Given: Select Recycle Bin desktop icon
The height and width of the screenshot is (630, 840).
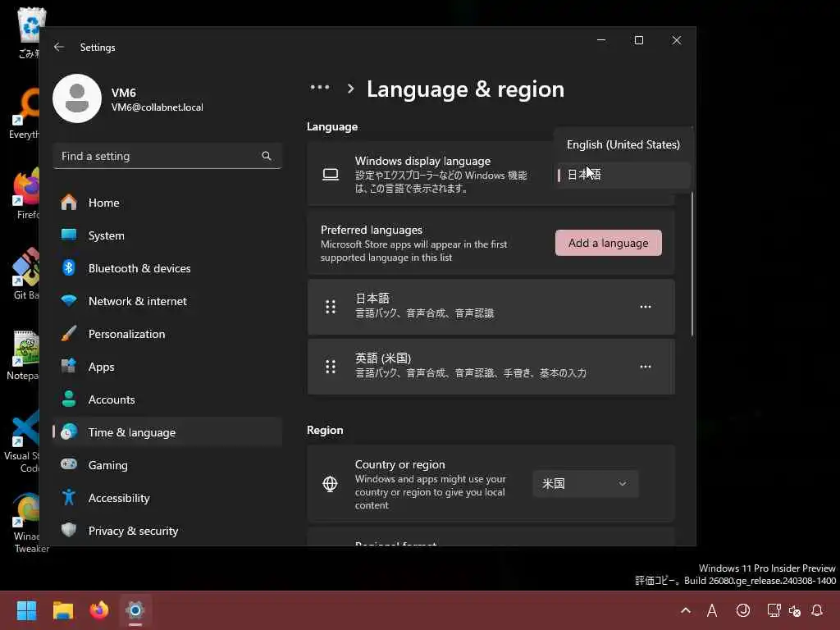Looking at the screenshot, I should click(x=30, y=33).
